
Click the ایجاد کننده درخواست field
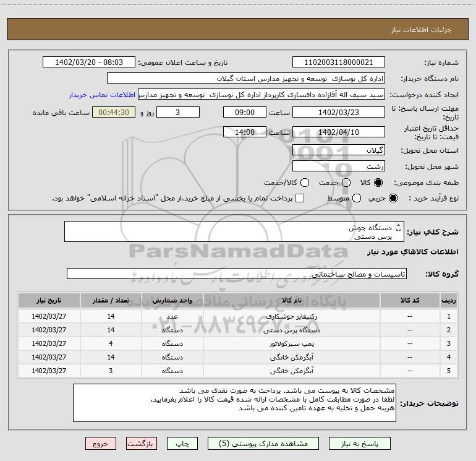coord(261,95)
